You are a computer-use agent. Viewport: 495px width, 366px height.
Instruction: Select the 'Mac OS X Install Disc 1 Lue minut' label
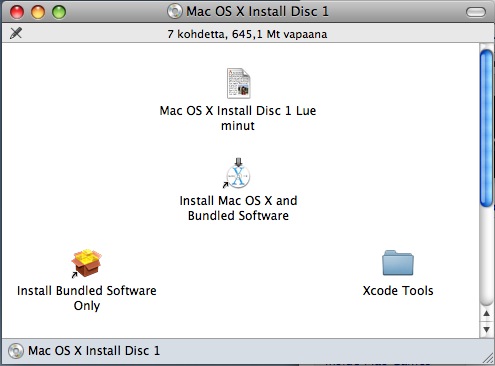pyautogui.click(x=238, y=118)
